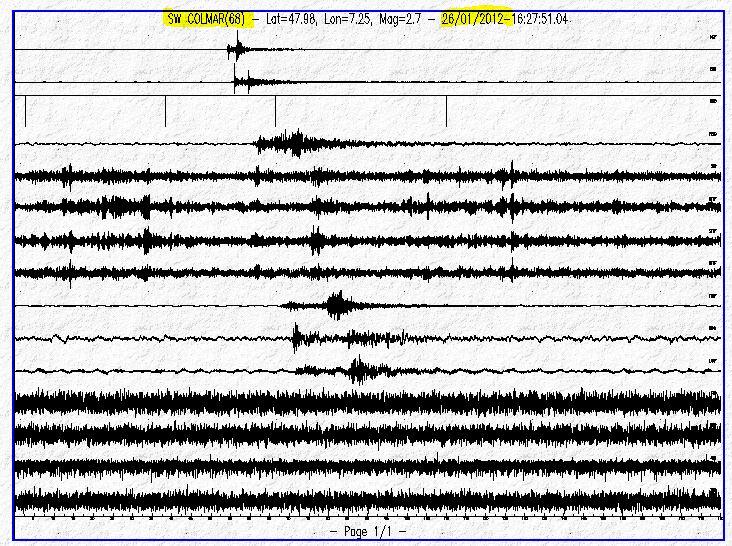This screenshot has height=546, width=732.
Task: Click the rightmost vertical tick on third trace
Action: (446, 112)
